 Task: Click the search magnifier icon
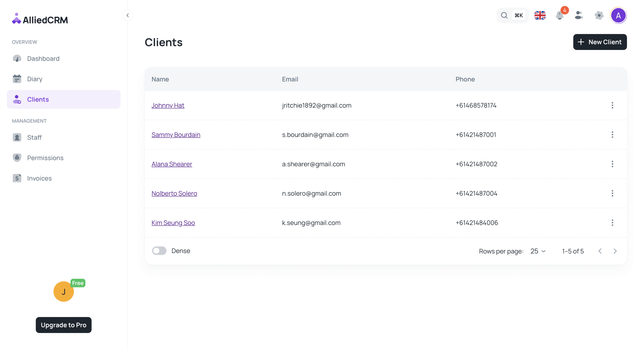point(504,16)
